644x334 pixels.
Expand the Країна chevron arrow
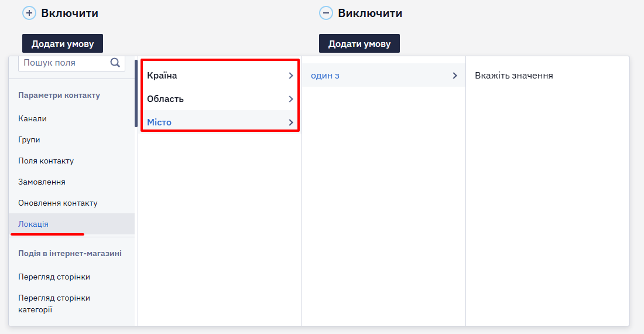point(291,76)
